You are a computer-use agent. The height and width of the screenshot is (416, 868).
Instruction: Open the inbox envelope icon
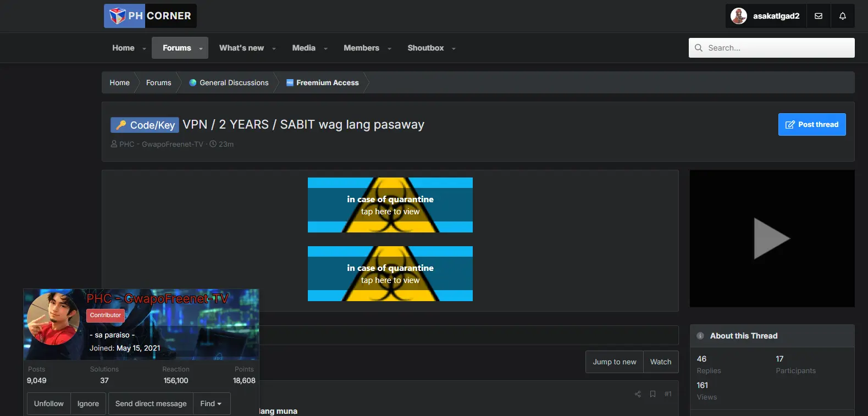pos(819,16)
